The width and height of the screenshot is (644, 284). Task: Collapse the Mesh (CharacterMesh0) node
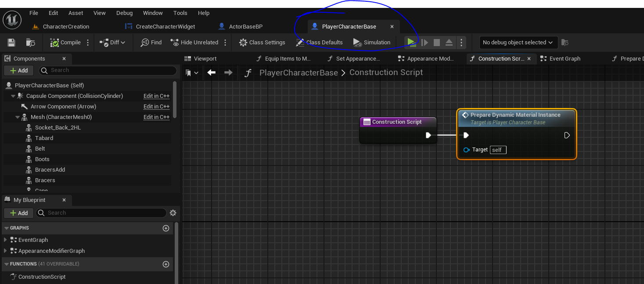pyautogui.click(x=18, y=117)
